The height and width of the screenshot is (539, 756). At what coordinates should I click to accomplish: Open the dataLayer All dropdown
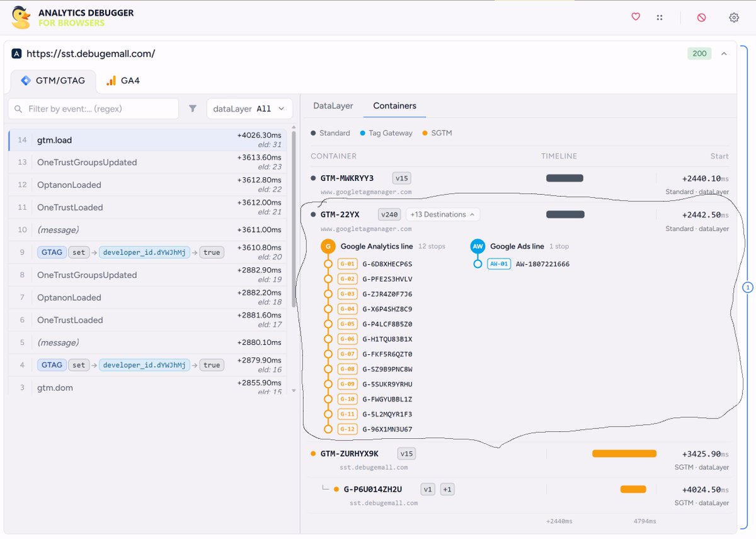point(249,108)
